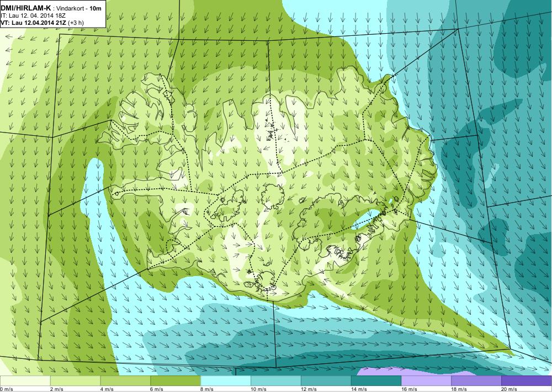Click the "(+3 h)" forecast offset text

tap(76, 23)
